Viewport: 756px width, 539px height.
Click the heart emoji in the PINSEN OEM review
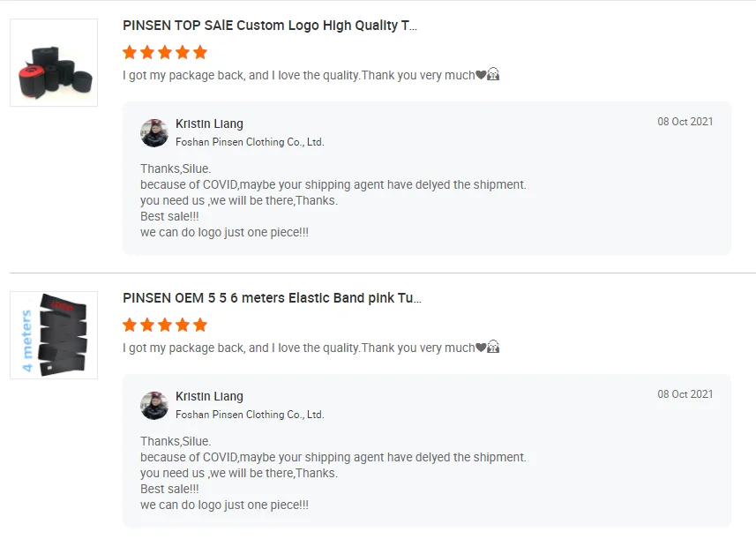tap(481, 348)
